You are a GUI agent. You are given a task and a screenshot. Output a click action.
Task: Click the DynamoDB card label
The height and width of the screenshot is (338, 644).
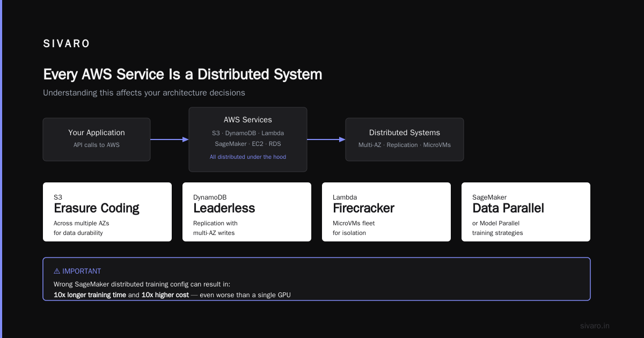pos(210,197)
